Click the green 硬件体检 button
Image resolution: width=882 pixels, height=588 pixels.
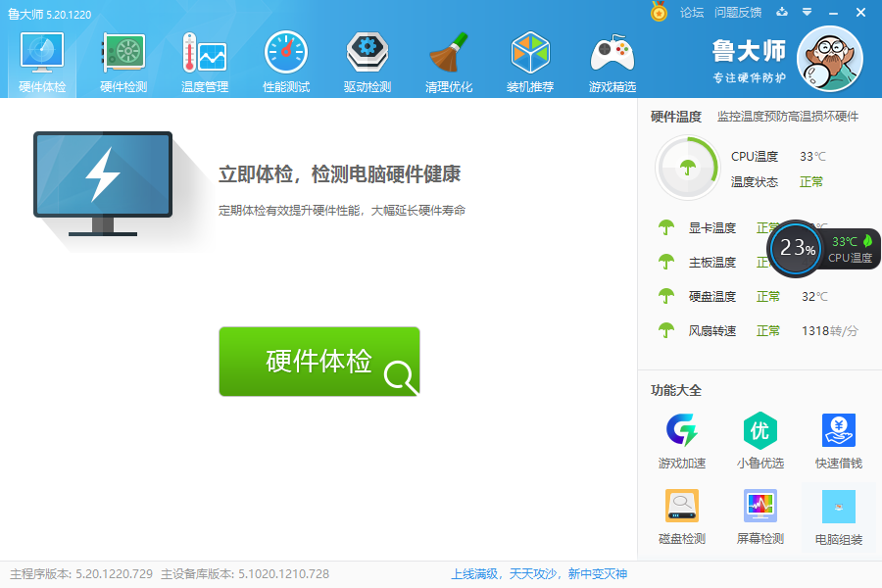319,361
